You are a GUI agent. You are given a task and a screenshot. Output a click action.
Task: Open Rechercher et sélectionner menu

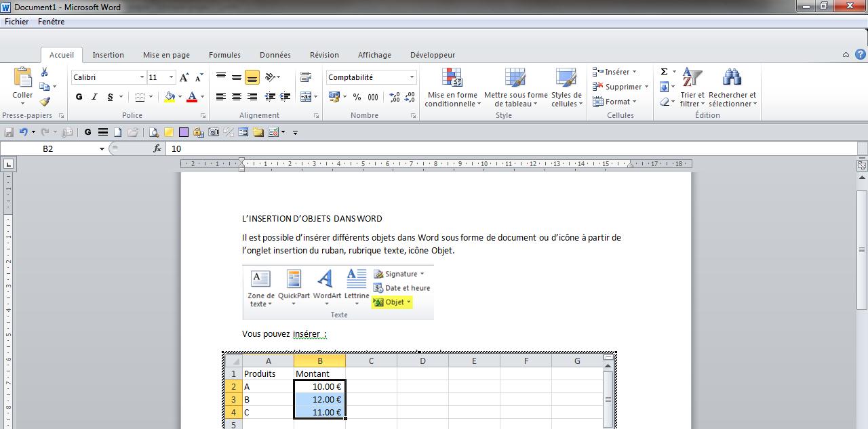732,87
